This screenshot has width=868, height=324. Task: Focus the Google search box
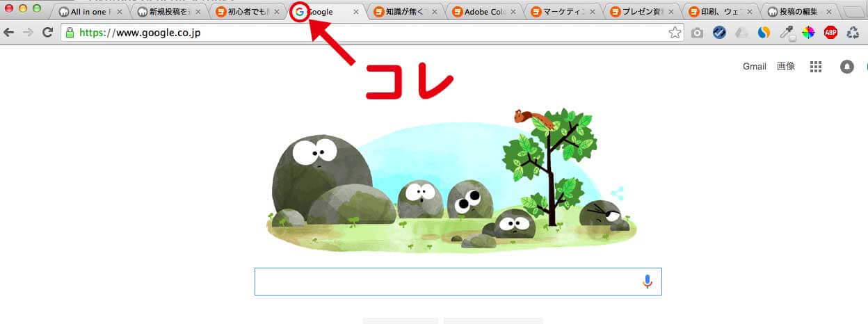pyautogui.click(x=458, y=282)
